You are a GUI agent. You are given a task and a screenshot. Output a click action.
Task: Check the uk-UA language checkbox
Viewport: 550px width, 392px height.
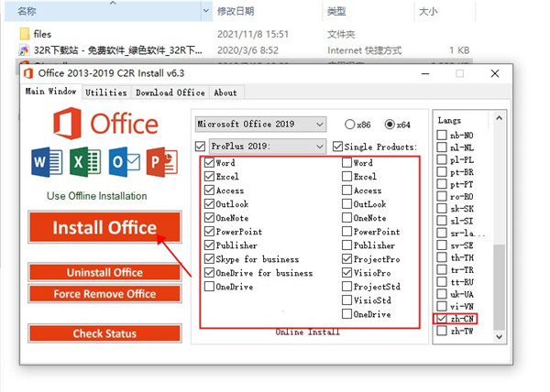(442, 294)
